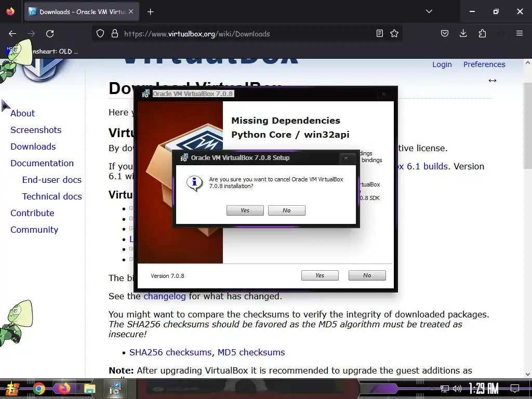This screenshot has height=399, width=532.
Task: Click No in the cancel confirmation dialog
Action: pos(287,210)
